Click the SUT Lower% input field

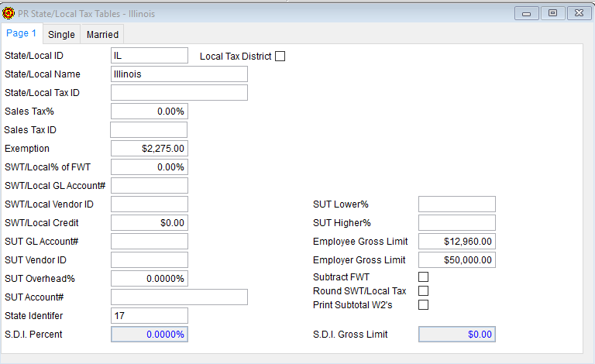(x=457, y=204)
